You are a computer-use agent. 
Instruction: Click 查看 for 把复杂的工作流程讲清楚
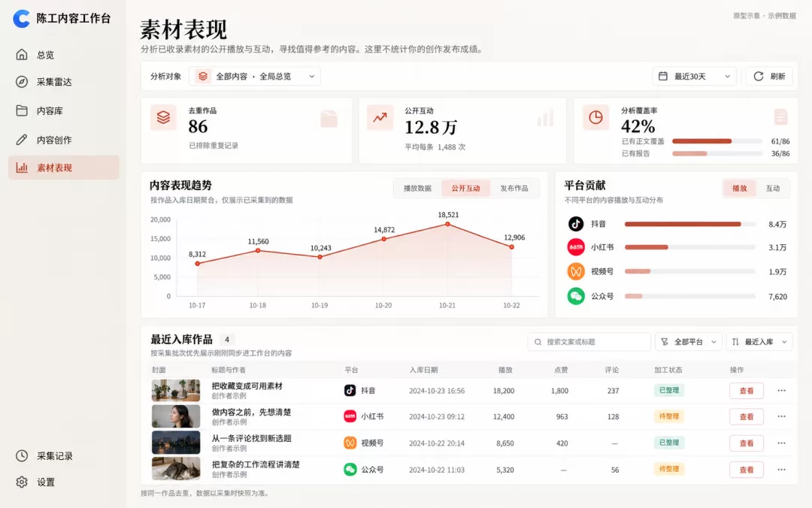[747, 470]
